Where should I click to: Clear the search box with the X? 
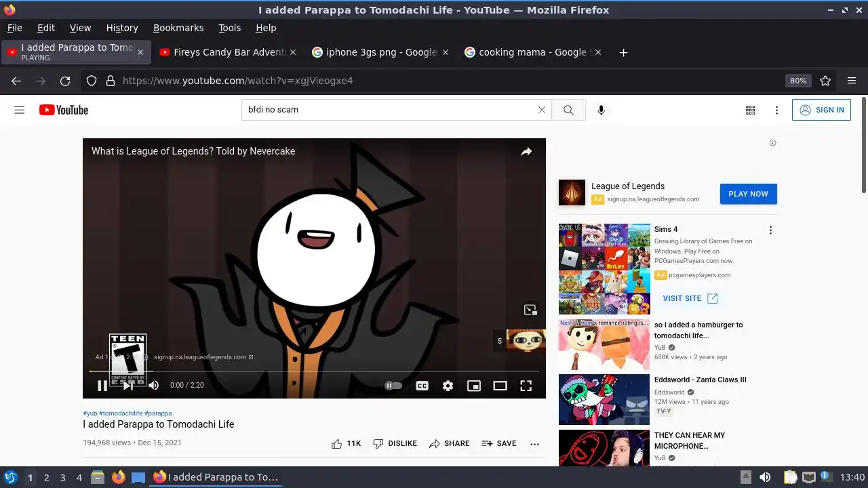pyautogui.click(x=541, y=110)
